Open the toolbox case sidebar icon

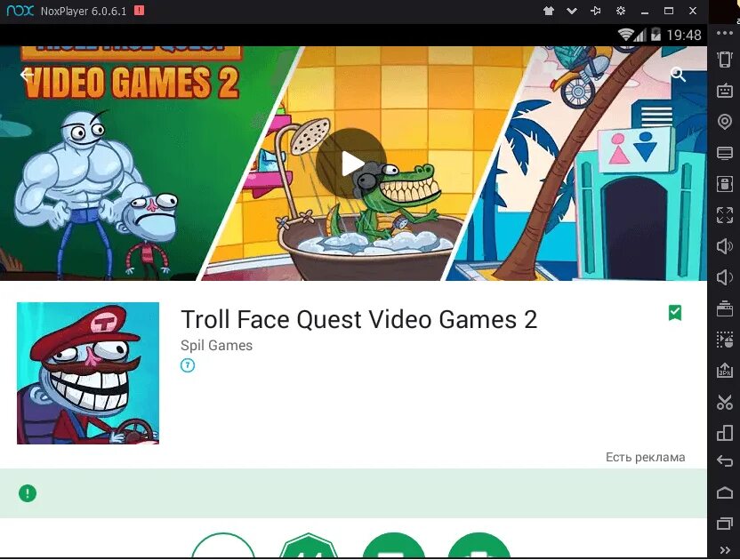click(x=724, y=308)
